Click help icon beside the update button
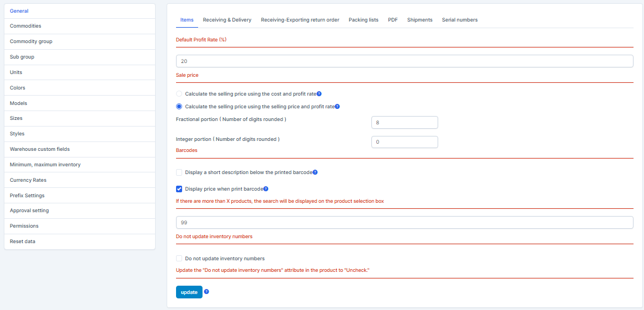The image size is (644, 310). pyautogui.click(x=206, y=292)
